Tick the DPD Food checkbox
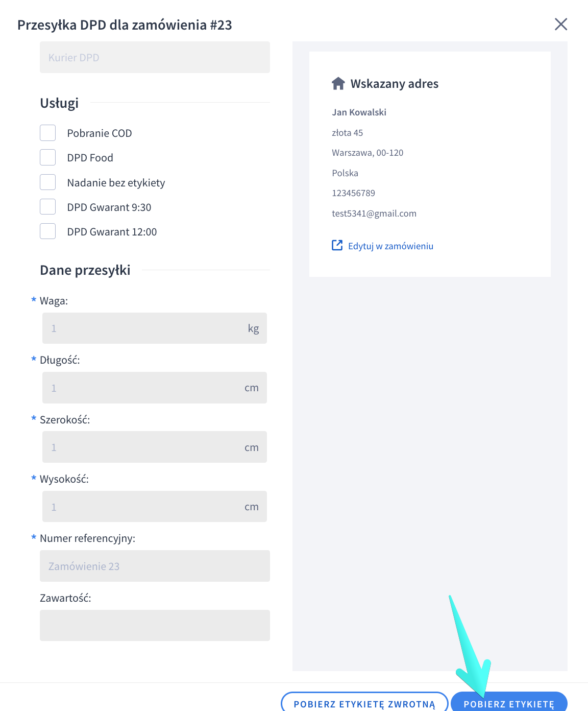This screenshot has width=588, height=711. [48, 157]
